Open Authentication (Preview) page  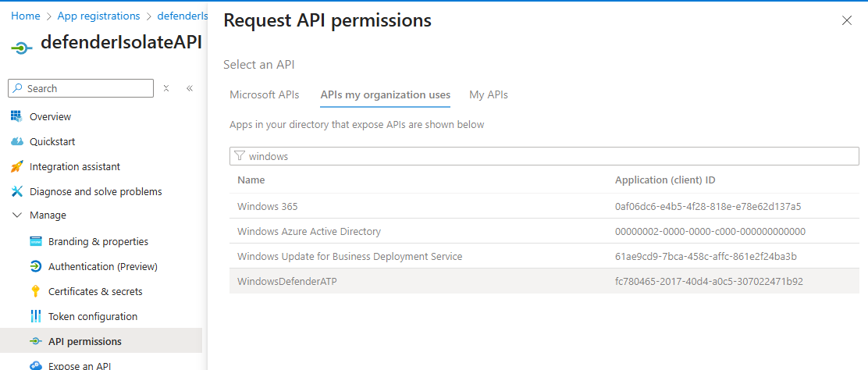click(x=101, y=266)
